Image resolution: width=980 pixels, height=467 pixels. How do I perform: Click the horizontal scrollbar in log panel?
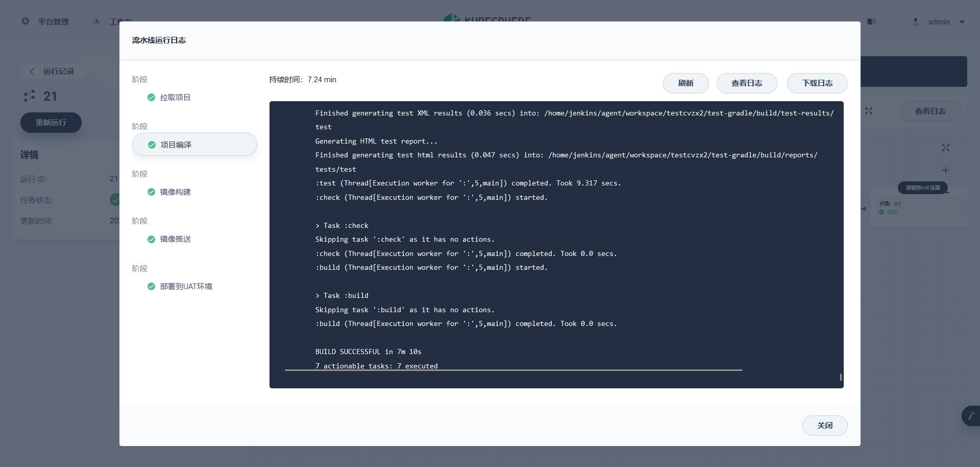pos(513,370)
